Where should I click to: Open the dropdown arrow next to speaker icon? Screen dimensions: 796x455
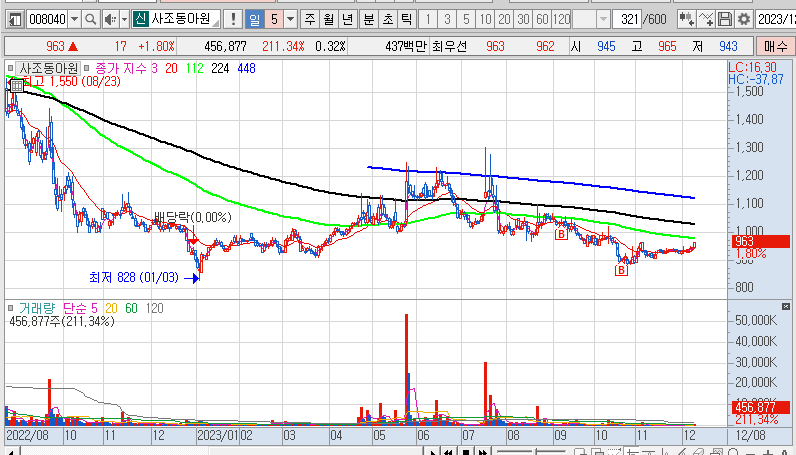point(124,20)
